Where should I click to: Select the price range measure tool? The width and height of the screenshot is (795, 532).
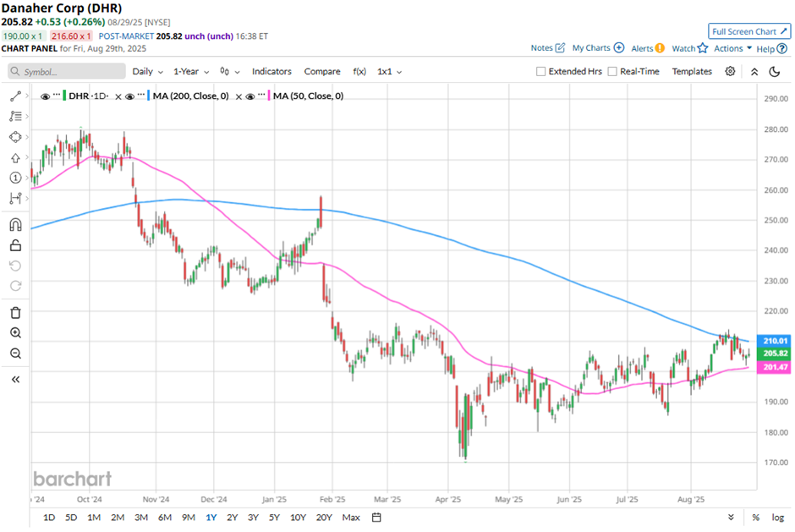(x=15, y=198)
